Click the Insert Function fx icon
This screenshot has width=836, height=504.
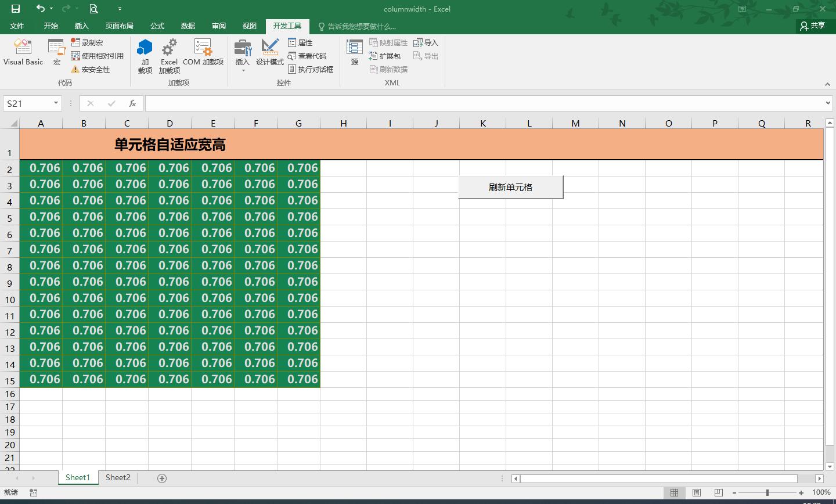132,103
